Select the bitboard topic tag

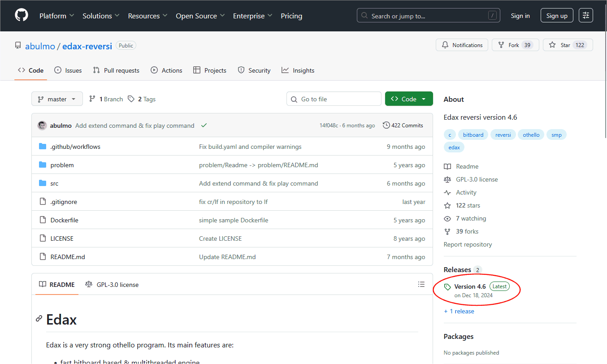[x=473, y=135]
